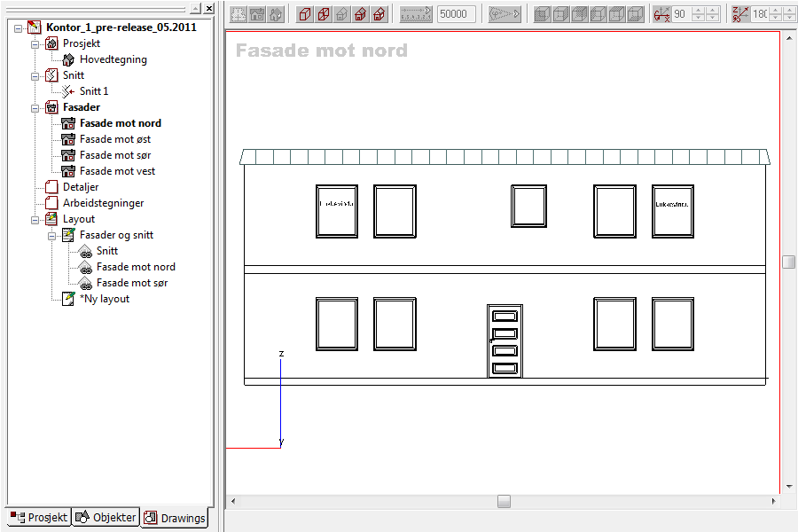
Task: Click the Fasader group icon in tree
Action: click(51, 107)
